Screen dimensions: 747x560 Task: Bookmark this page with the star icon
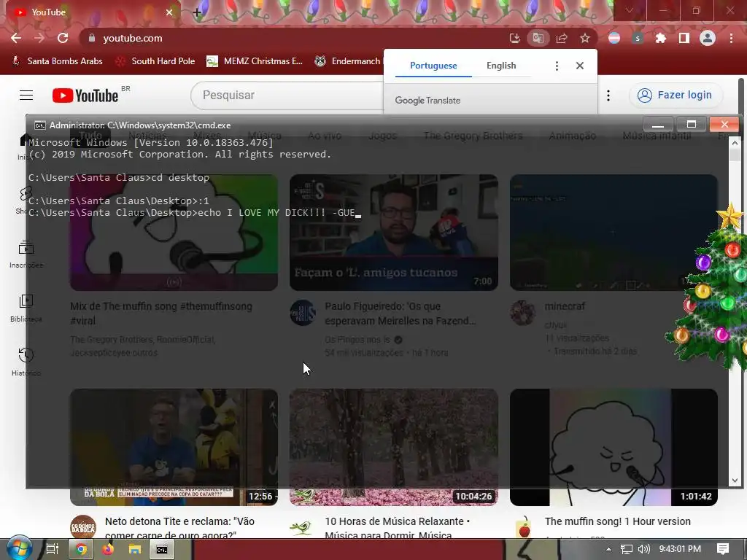585,38
